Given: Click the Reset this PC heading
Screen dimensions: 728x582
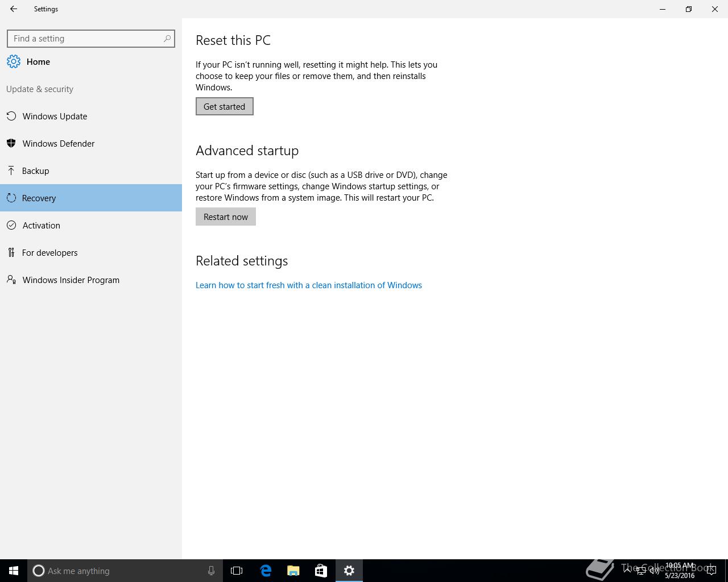Looking at the screenshot, I should pos(233,40).
